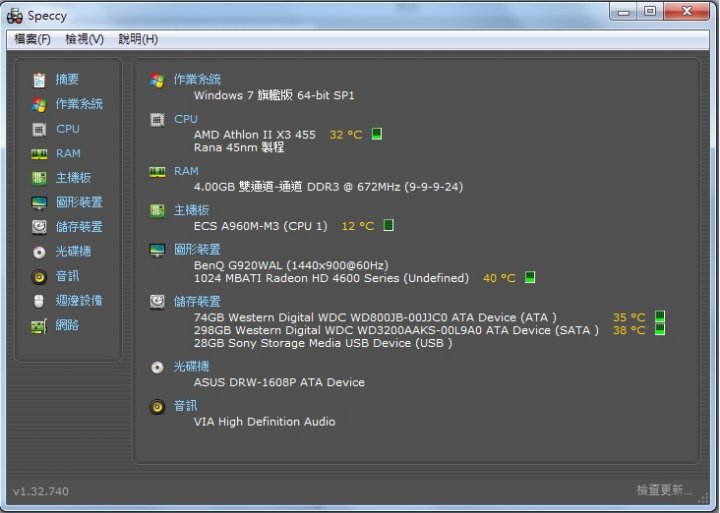Click the disc icon beside 光碟機 heading in summary
Screen dimensions: 720x513
[x=157, y=367]
